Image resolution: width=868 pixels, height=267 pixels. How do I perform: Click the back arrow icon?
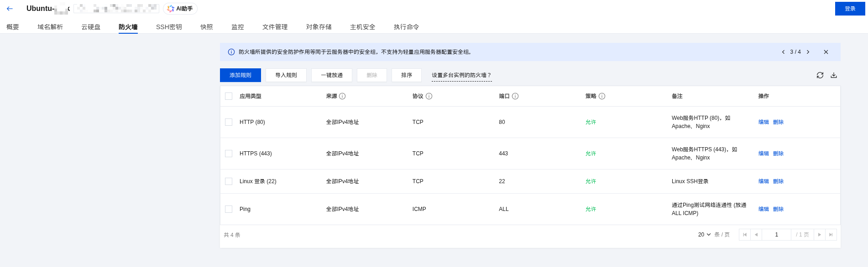tap(10, 9)
